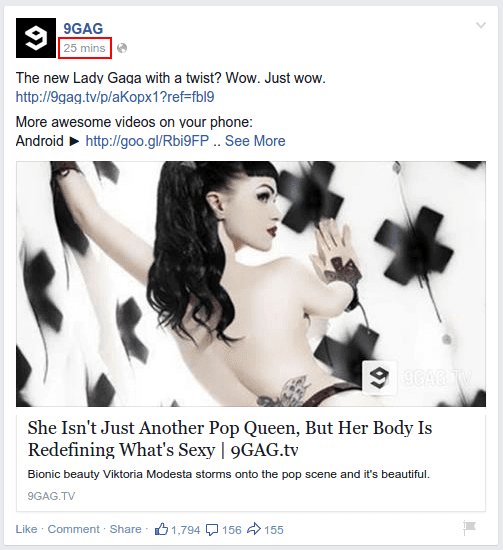Click the video preview thumbnail image
Image resolution: width=503 pixels, height=550 pixels.
(x=251, y=284)
